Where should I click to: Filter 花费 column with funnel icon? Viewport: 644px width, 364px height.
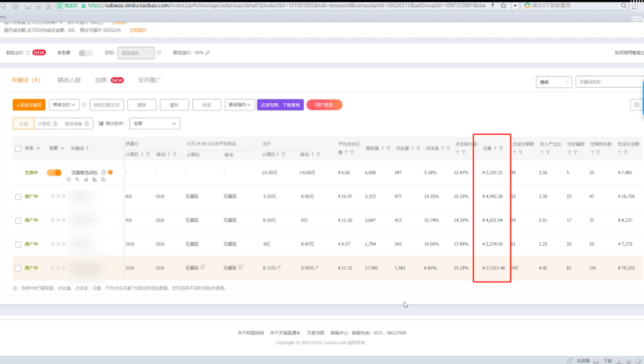pos(501,149)
